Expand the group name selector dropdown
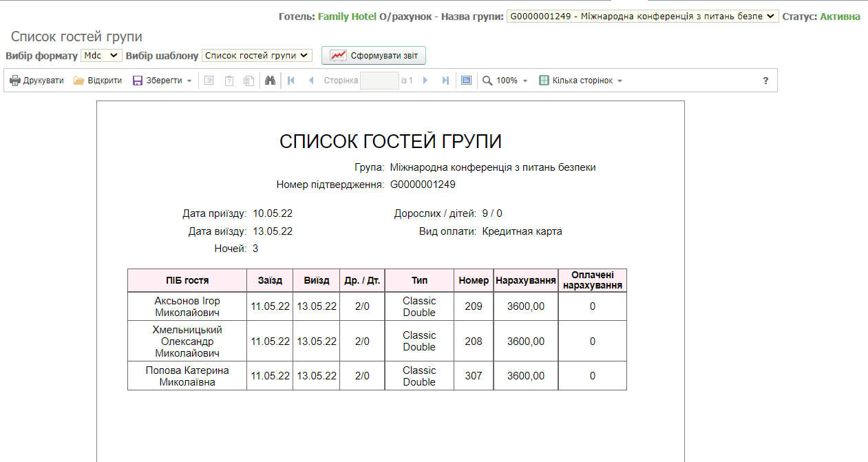Image resolution: width=868 pixels, height=462 pixels. point(642,17)
